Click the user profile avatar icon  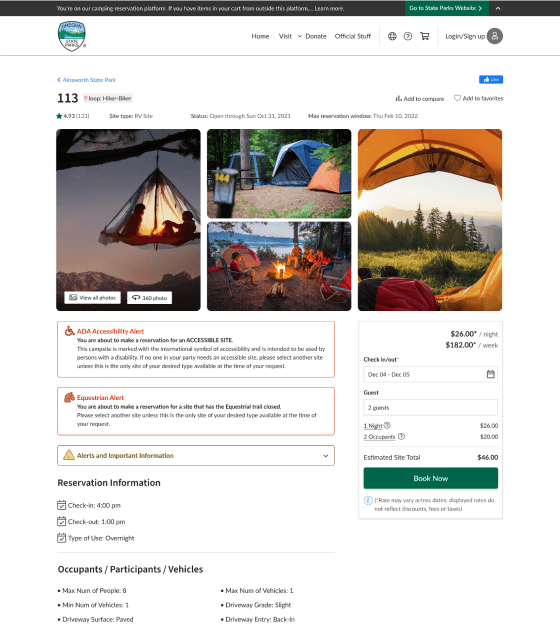pos(495,36)
